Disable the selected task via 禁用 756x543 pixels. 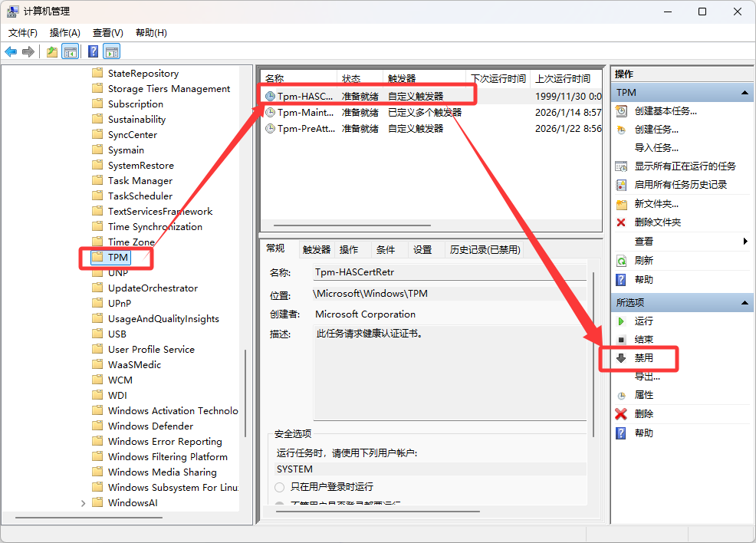(x=643, y=358)
